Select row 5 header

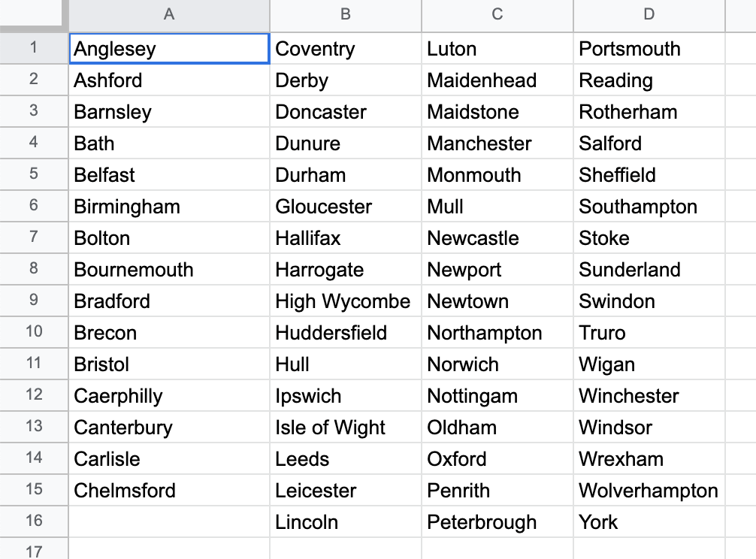tap(34, 174)
